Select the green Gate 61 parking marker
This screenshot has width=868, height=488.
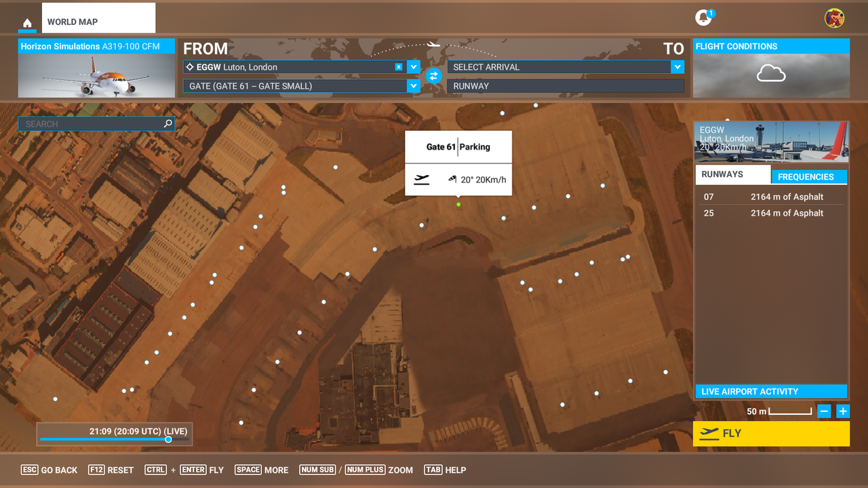tap(458, 204)
